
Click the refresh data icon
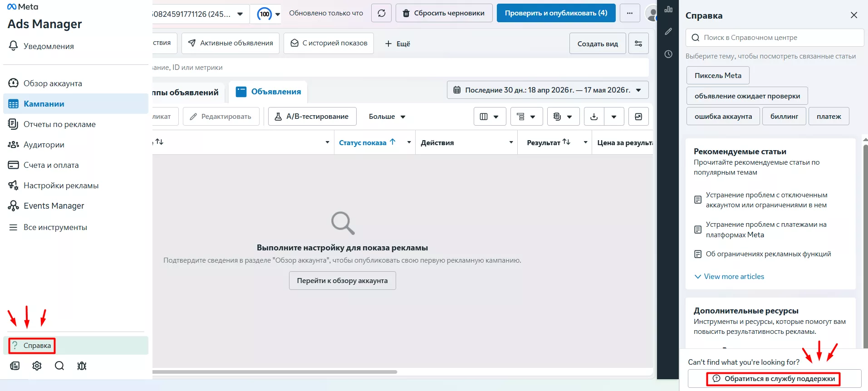[x=382, y=13]
